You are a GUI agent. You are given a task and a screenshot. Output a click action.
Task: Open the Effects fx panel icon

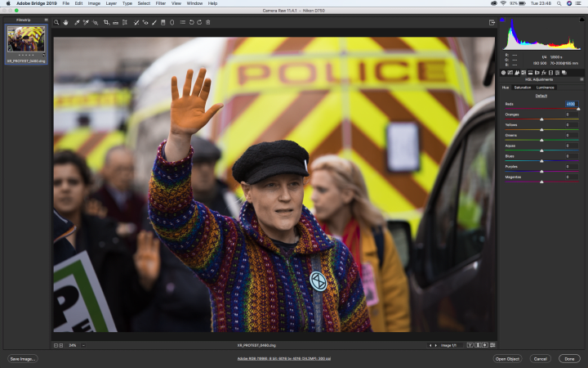pyautogui.click(x=544, y=73)
